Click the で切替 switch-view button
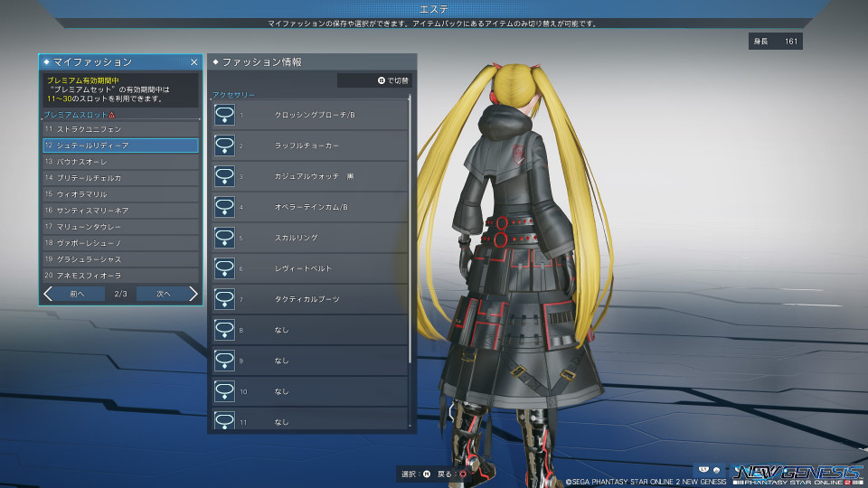 click(x=374, y=80)
